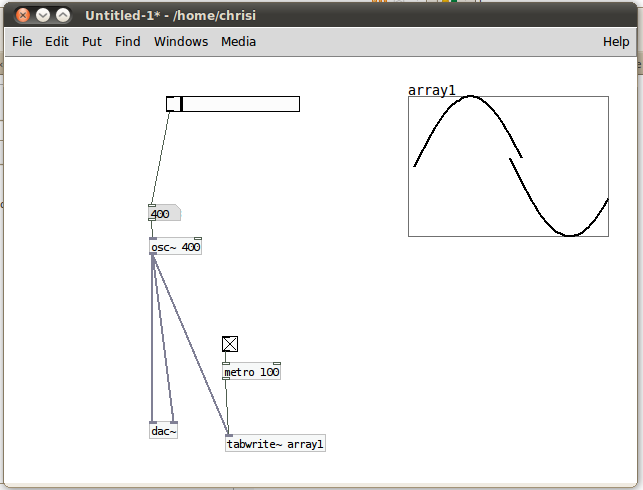643x490 pixels.
Task: Select the metro 100 object box
Action: point(251,371)
